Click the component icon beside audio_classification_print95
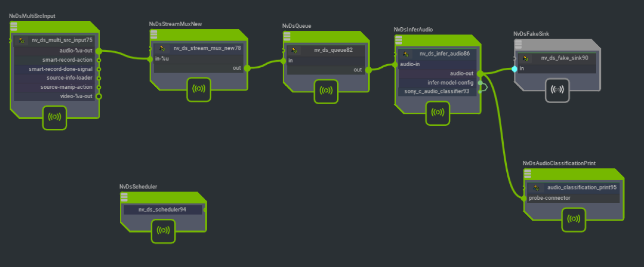Viewport: 644px width, 267px height. 537,188
